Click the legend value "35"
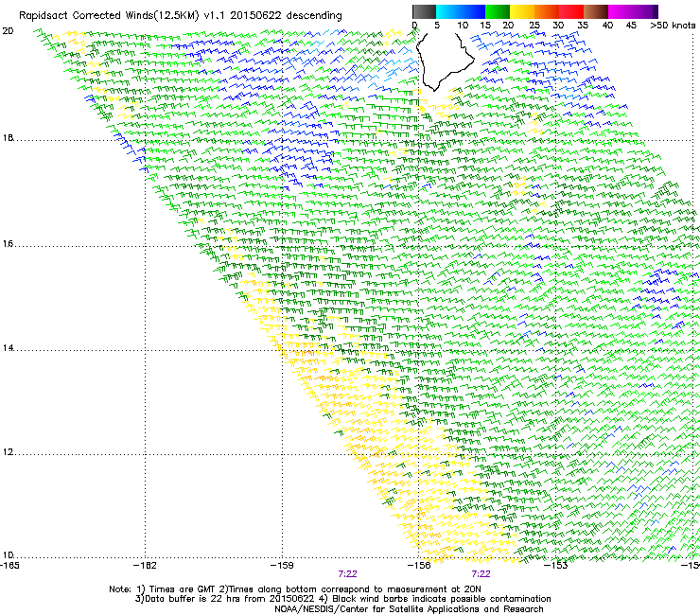Viewport: 700px width, 615px height. click(x=583, y=26)
